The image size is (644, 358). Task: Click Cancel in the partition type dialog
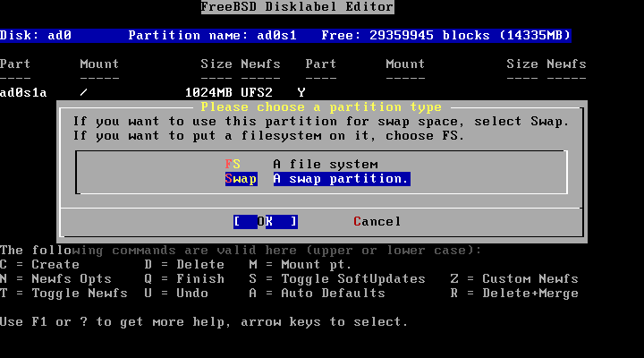377,222
